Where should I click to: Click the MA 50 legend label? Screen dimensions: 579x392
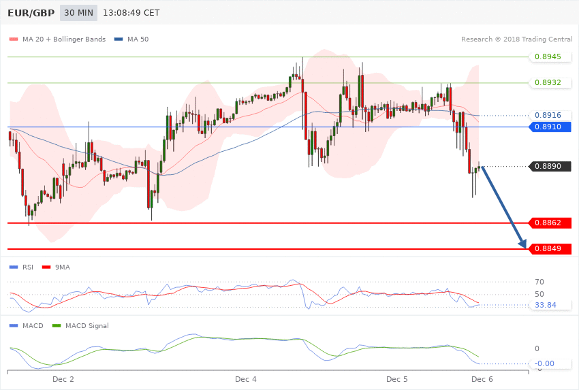[x=138, y=39]
